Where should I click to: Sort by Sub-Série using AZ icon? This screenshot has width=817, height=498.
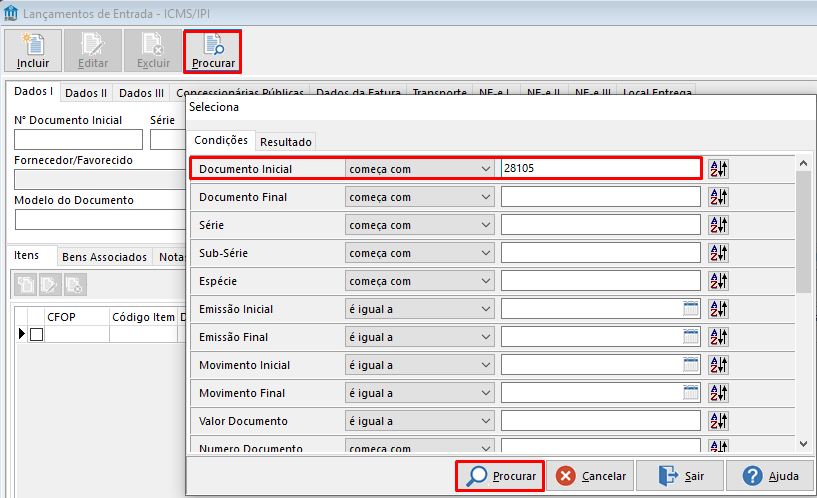coord(718,253)
